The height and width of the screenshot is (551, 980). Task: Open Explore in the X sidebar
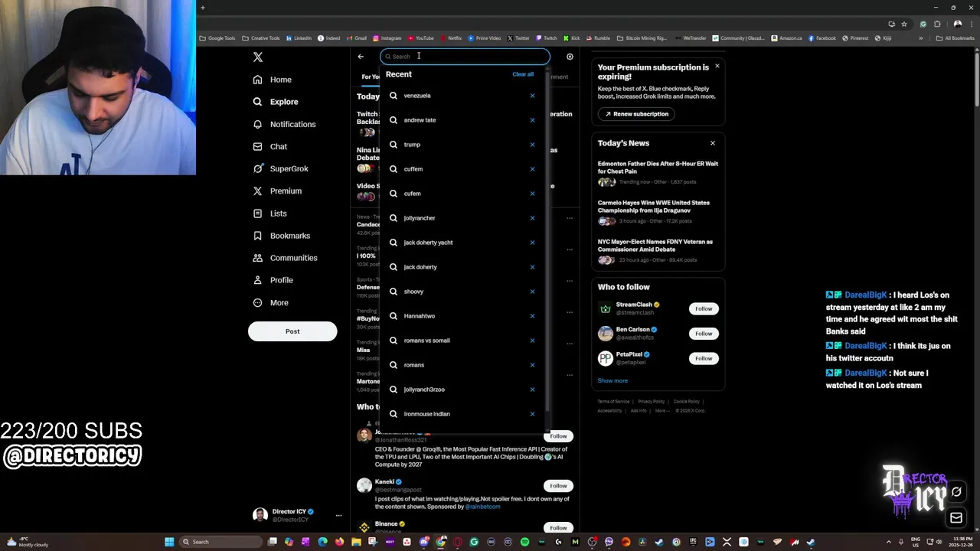tap(276, 102)
